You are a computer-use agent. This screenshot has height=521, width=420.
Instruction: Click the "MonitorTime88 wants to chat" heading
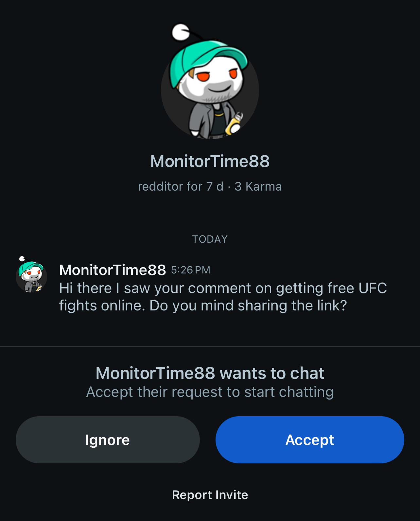coord(210,373)
